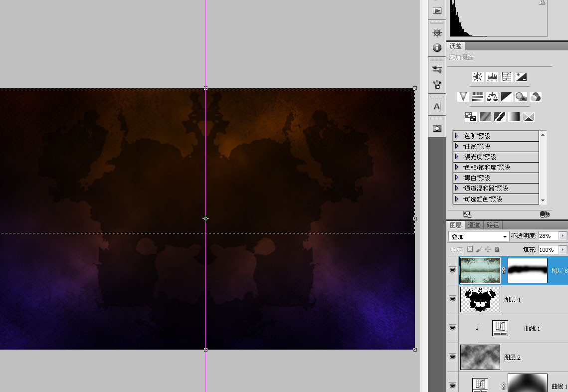
Task: Add a Threshold adjustment
Action: click(500, 117)
